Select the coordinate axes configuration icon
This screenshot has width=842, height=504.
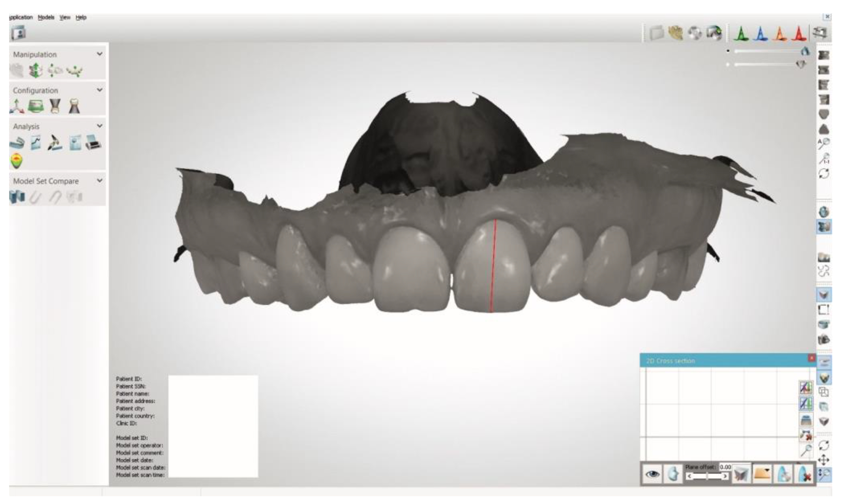(17, 107)
